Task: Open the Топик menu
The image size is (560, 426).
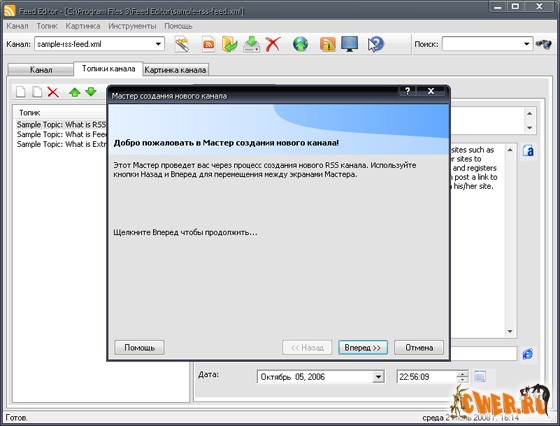Action: point(47,26)
